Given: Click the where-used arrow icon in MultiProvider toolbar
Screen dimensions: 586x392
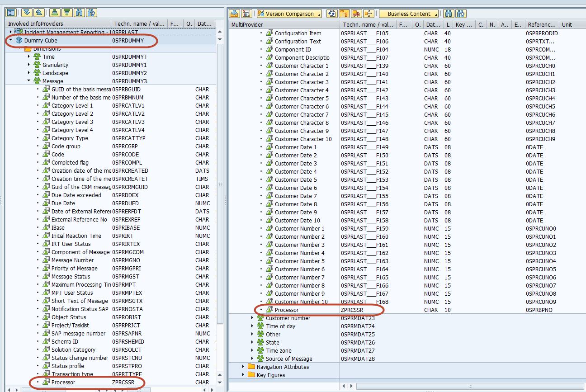Looking at the screenshot, I should (369, 14).
